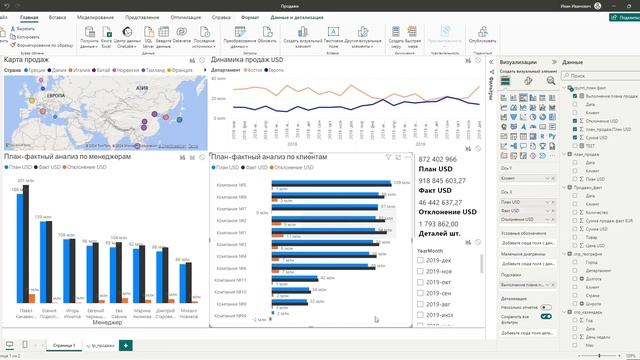This screenshot has width=640, height=360.
Task: Click focus mode icon on клиентам chart
Action: [x=398, y=157]
